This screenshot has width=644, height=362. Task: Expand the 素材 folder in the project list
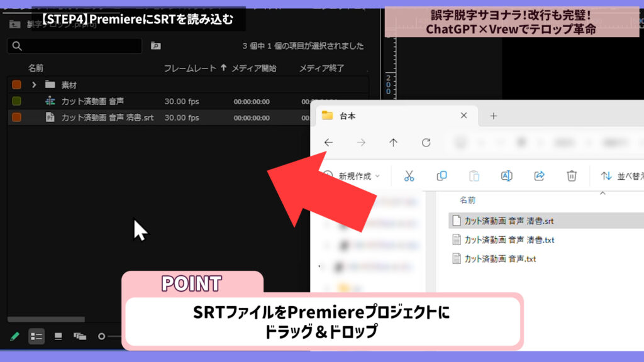point(34,85)
